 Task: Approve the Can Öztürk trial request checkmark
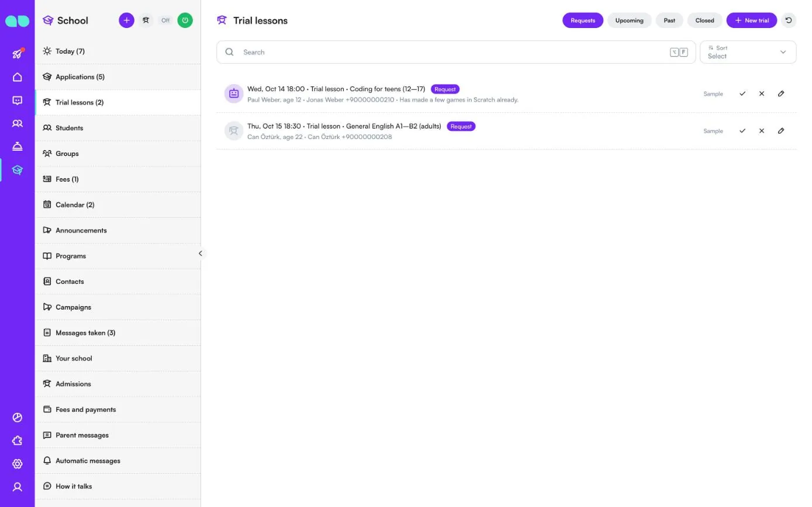tap(742, 131)
